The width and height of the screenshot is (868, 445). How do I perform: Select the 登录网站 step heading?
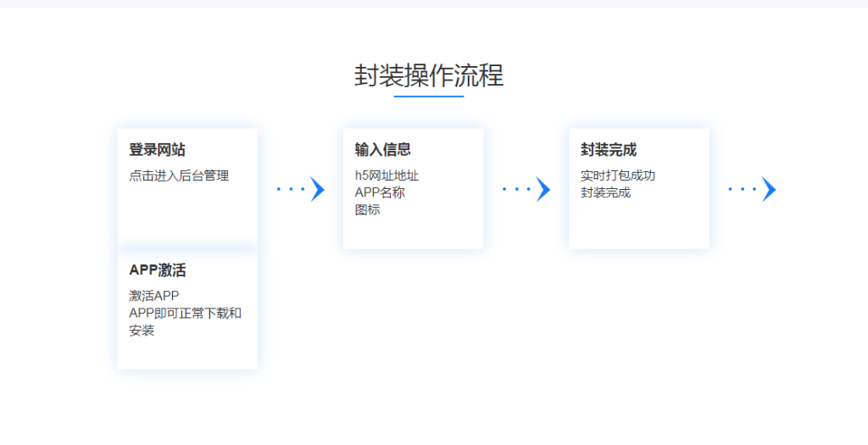pyautogui.click(x=157, y=150)
